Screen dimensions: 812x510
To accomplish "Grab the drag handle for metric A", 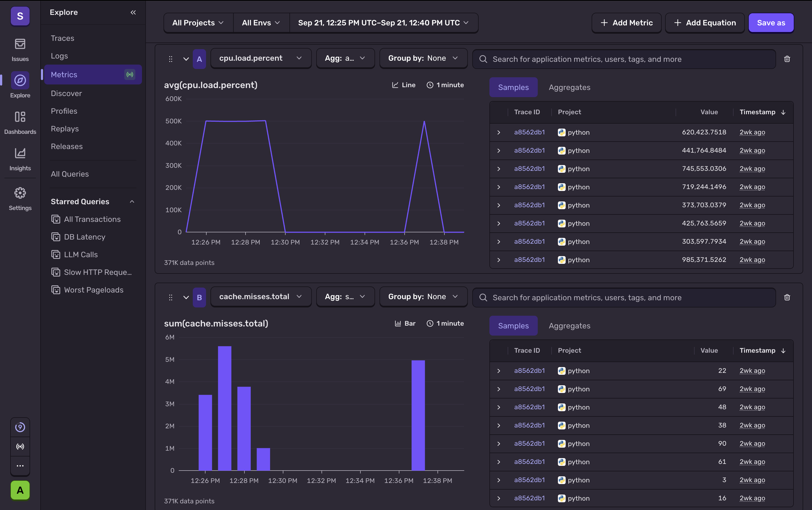I will tap(171, 59).
